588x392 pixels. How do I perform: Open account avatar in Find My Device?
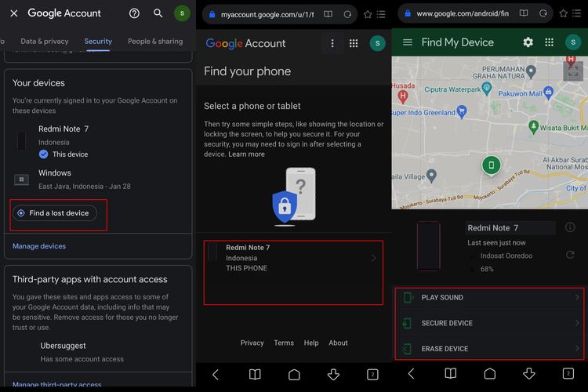(573, 42)
